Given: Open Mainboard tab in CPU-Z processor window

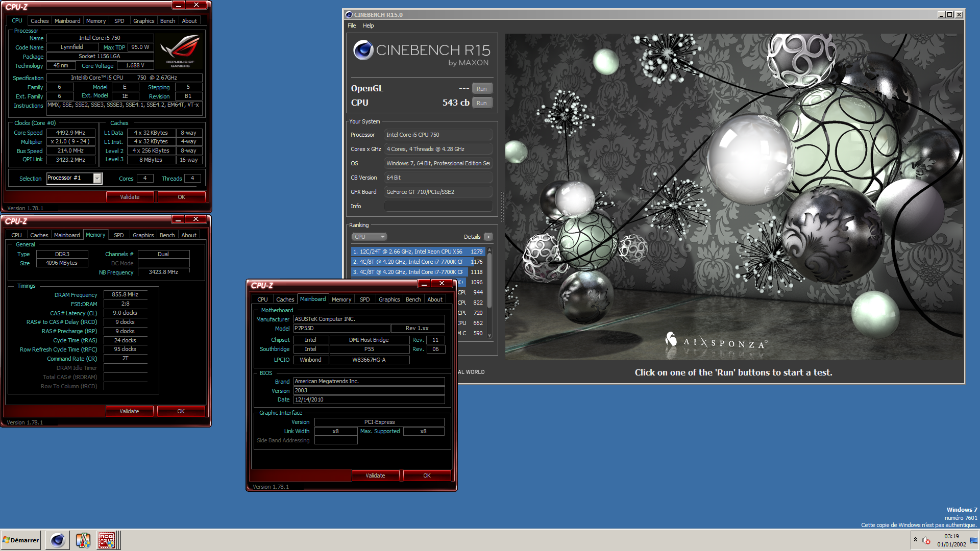Looking at the screenshot, I should 67,21.
